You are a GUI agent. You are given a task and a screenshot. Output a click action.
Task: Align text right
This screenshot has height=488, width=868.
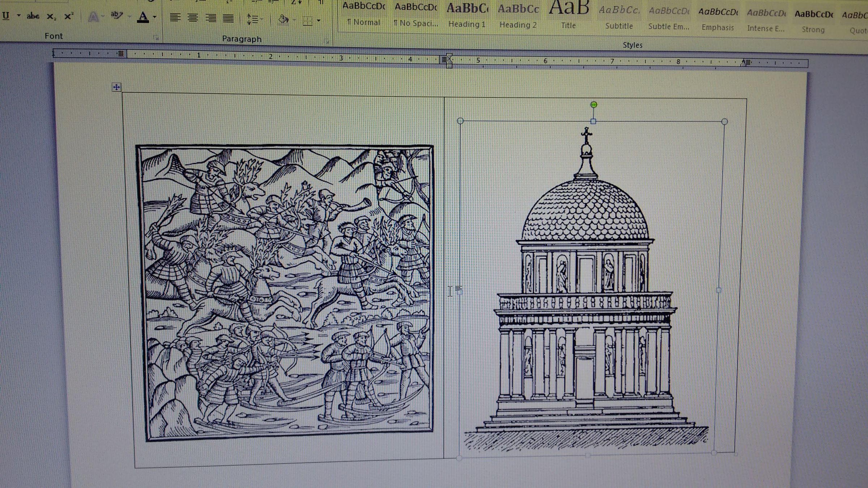210,18
